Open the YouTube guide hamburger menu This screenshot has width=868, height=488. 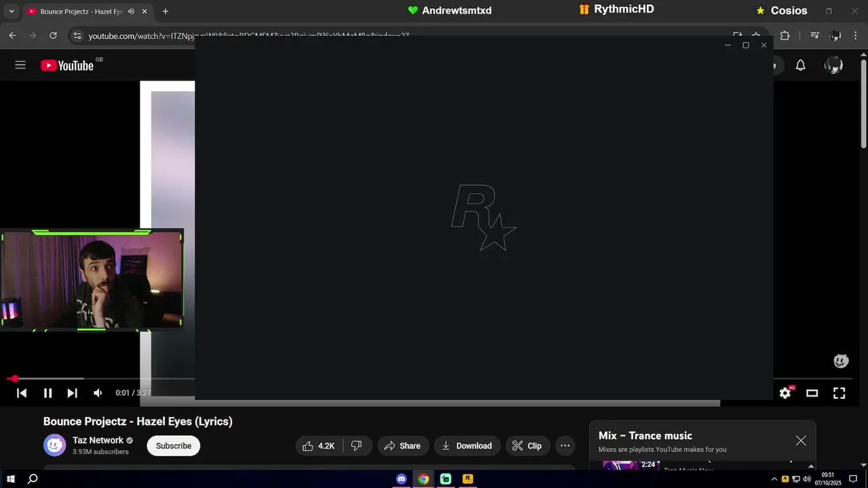20,65
